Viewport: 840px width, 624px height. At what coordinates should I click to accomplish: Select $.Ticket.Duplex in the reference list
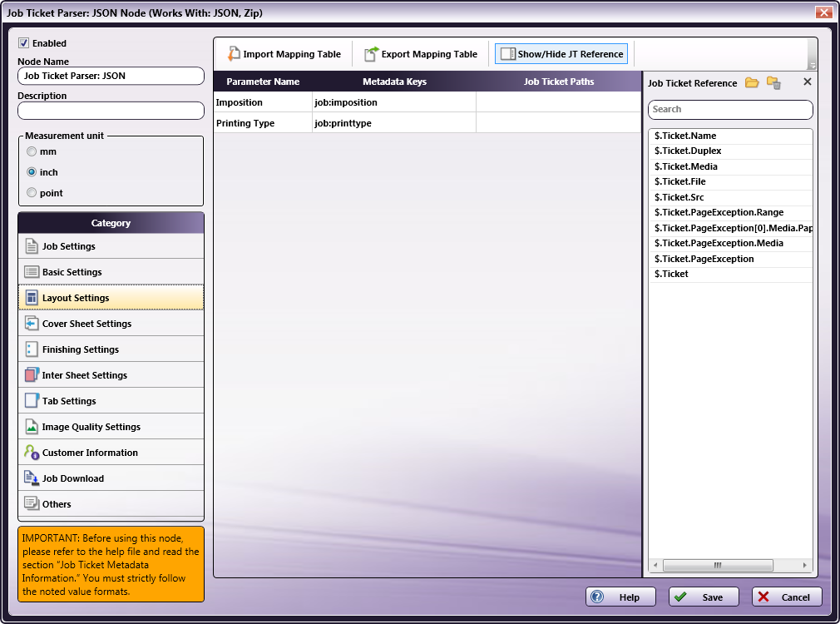click(730, 151)
